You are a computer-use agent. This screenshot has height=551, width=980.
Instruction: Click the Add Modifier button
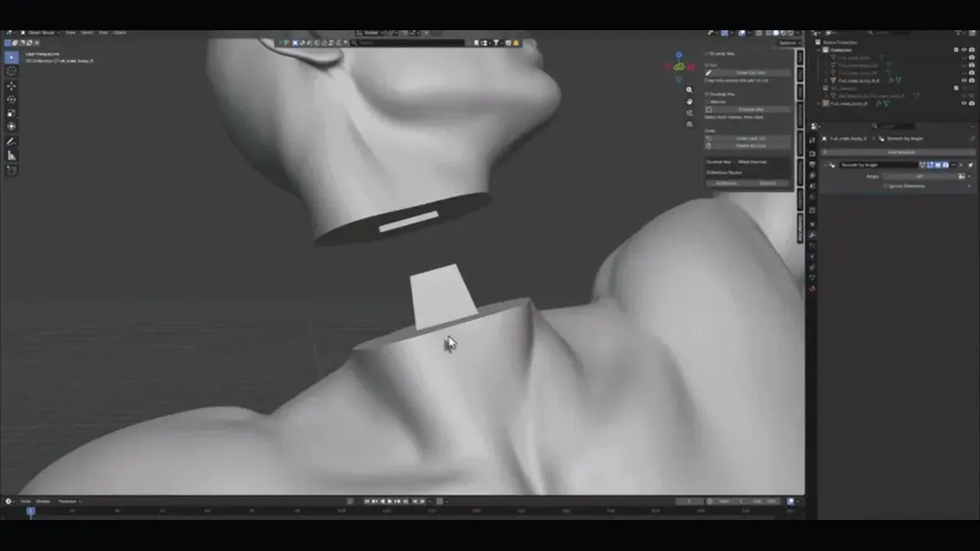(x=898, y=152)
